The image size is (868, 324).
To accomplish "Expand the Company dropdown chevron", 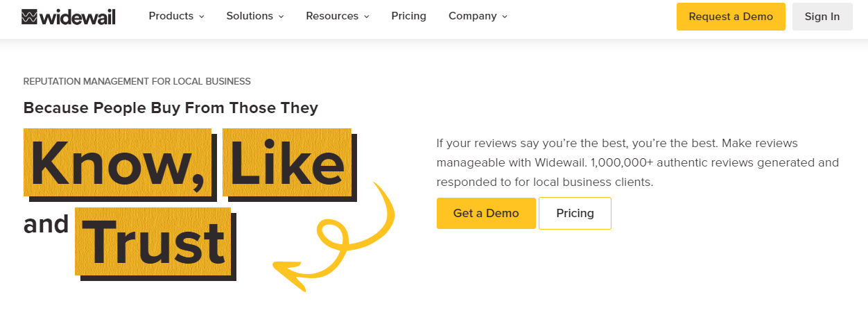I will 505,17.
